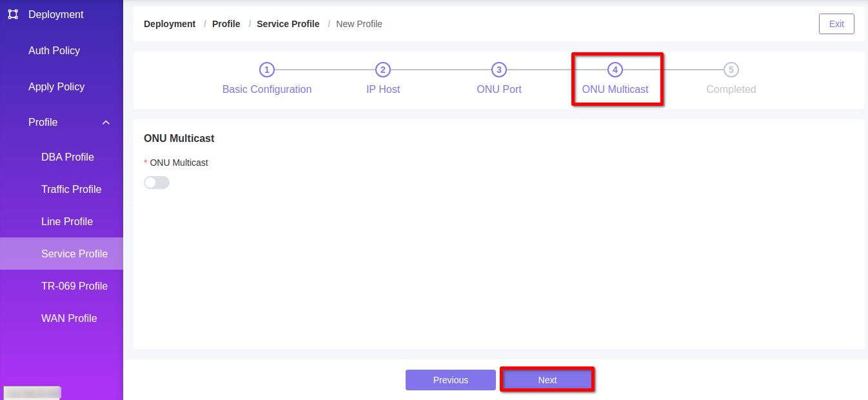Select Traffic Profile from sidebar
Screen dimensions: 868x400
(71, 189)
